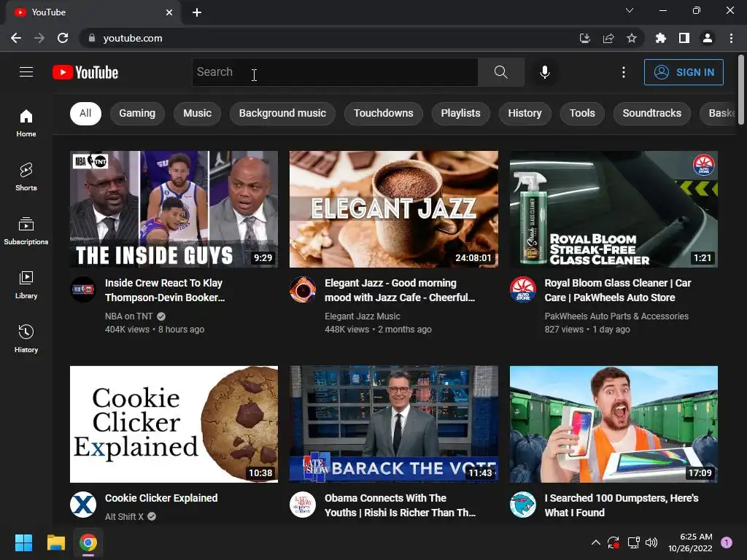
Task: Click the search magnifier button
Action: coord(500,72)
